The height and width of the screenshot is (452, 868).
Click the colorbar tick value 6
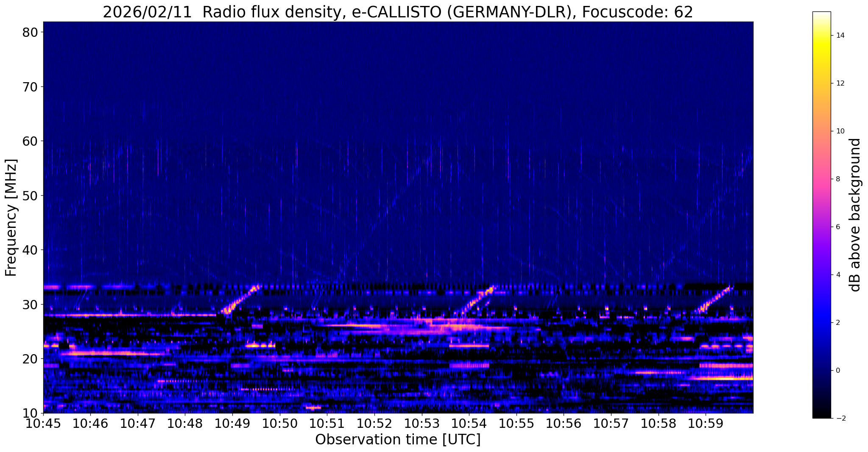point(838,227)
